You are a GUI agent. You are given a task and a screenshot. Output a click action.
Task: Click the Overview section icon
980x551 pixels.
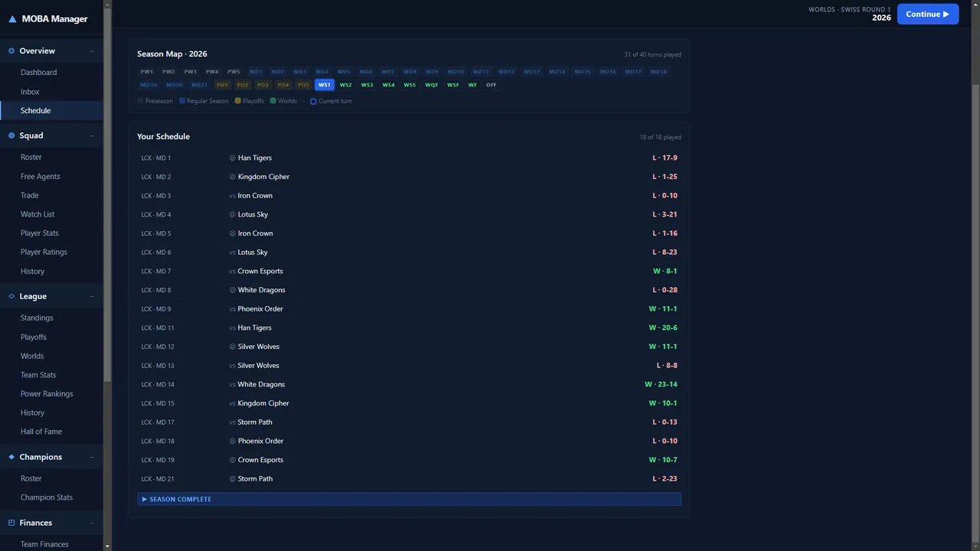tap(11, 51)
